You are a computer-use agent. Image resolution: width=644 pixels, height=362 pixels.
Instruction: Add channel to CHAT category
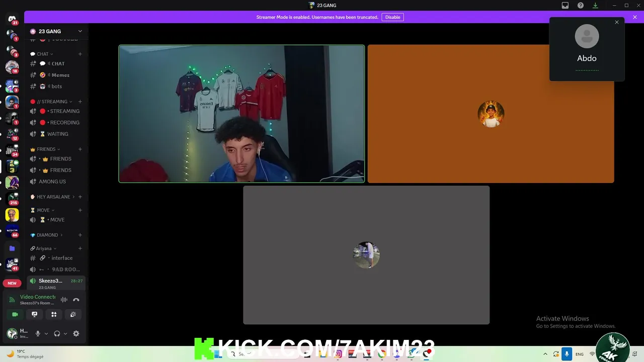[80, 54]
